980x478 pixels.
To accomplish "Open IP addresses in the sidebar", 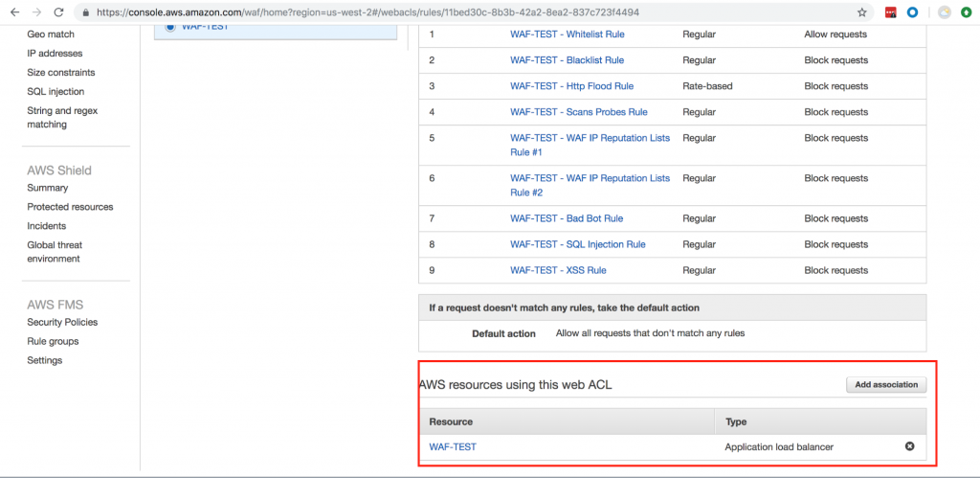I will [55, 54].
